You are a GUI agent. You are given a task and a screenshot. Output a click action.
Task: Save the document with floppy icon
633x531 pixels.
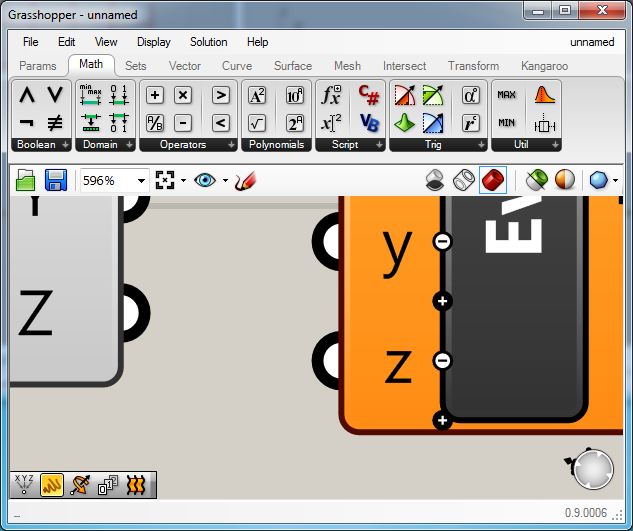56,180
